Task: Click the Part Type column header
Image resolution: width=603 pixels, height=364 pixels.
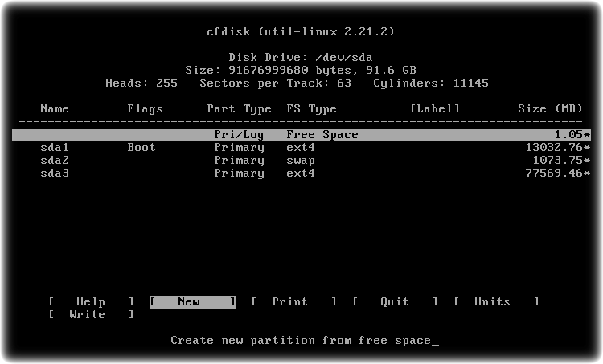Action: pos(240,109)
